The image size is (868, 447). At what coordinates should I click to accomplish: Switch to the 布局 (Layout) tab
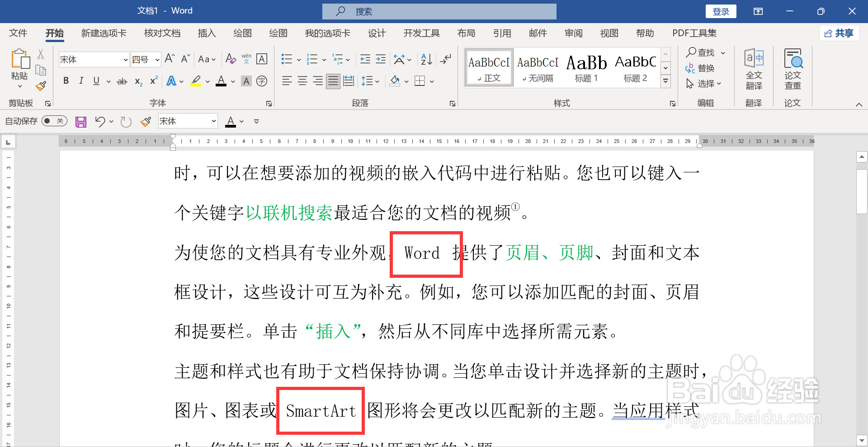(466, 33)
